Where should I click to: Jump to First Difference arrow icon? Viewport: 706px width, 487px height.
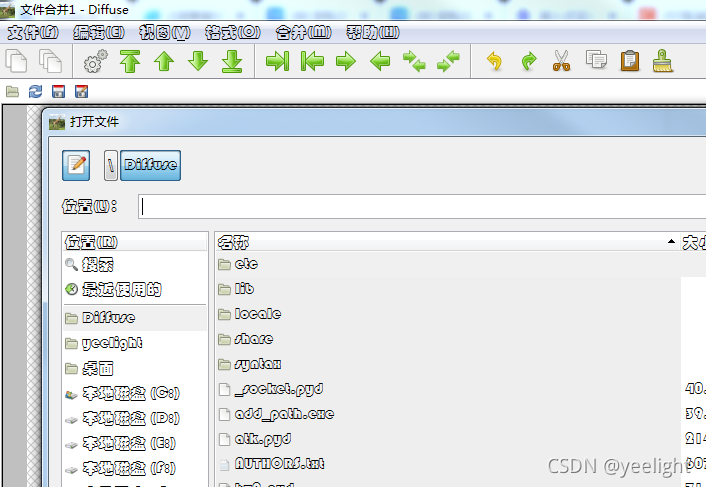(x=130, y=61)
